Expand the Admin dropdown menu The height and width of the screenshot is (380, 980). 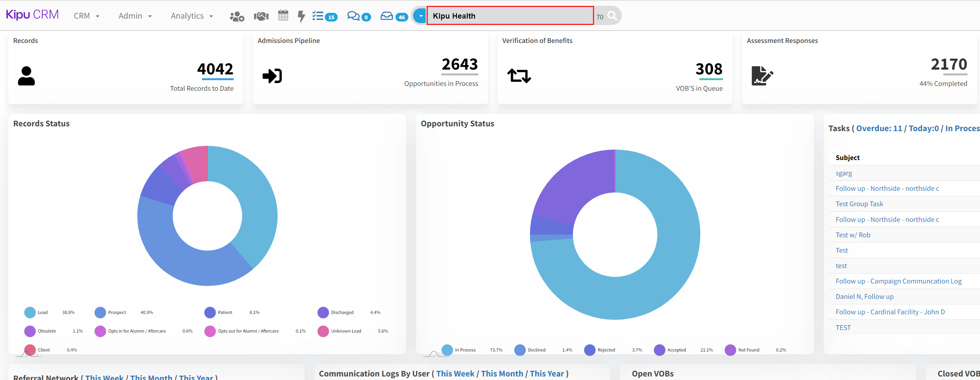click(135, 16)
